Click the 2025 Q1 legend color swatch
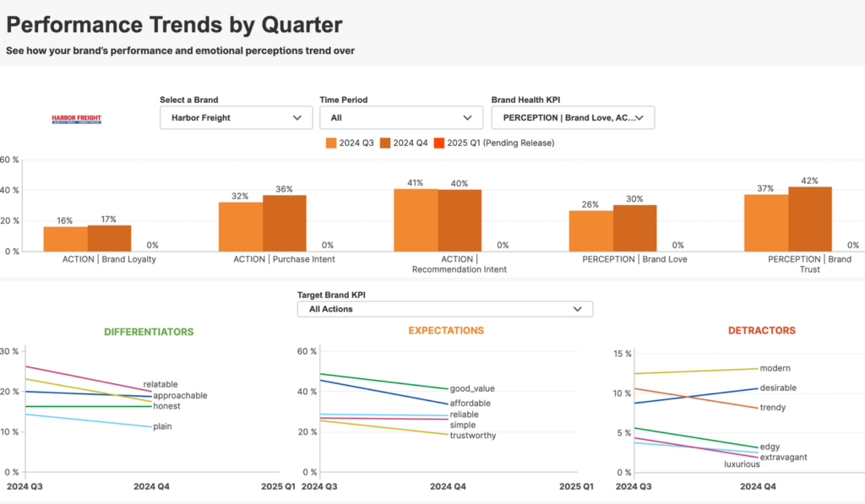This screenshot has height=504, width=865. (439, 144)
